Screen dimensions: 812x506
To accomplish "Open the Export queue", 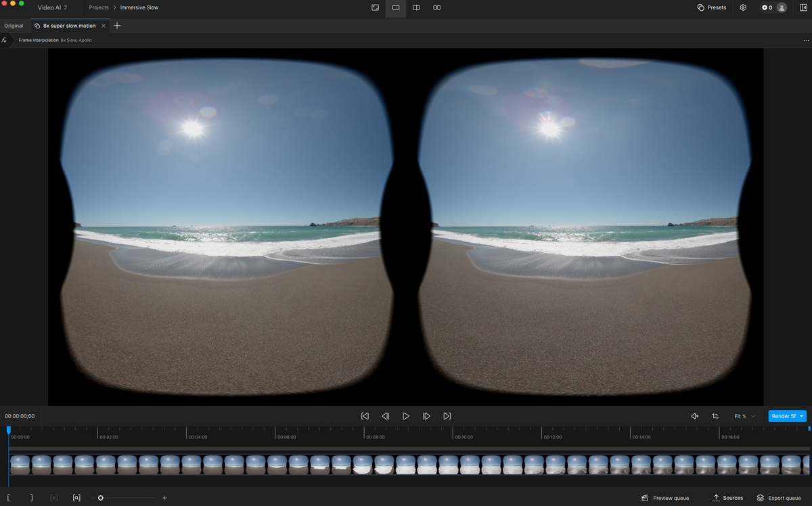I will click(x=779, y=498).
